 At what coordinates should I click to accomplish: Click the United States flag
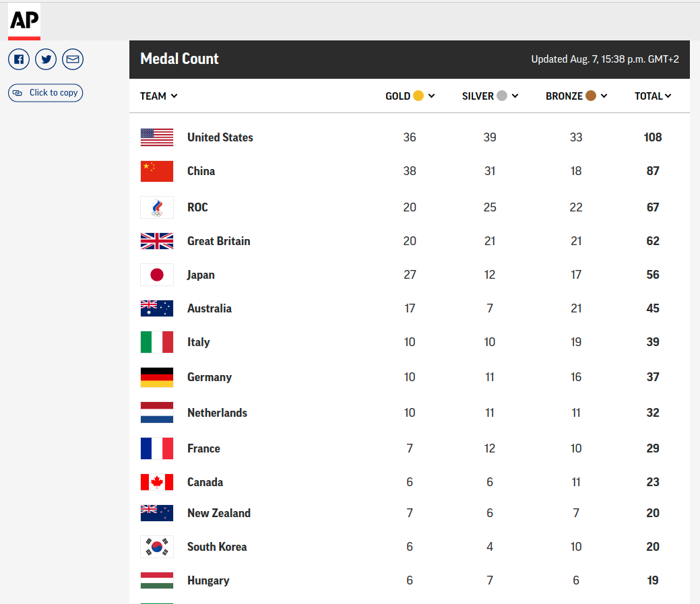point(157,137)
